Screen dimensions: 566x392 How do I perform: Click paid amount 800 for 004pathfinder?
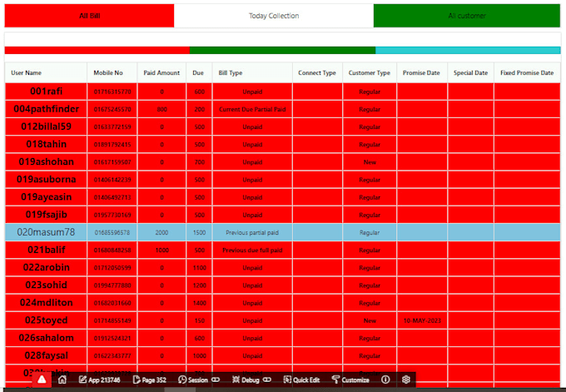tap(161, 109)
